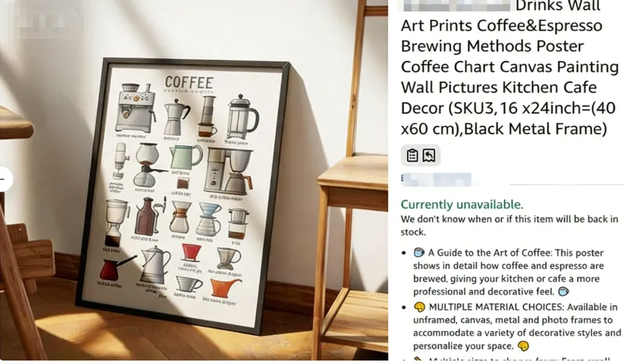Screen dimensions: 642x364
Task: Click the orange dripper illustration on the poster
Action: [225, 288]
